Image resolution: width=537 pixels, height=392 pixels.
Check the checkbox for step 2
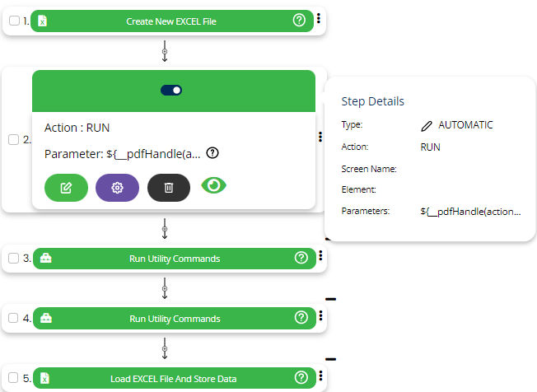click(x=14, y=140)
